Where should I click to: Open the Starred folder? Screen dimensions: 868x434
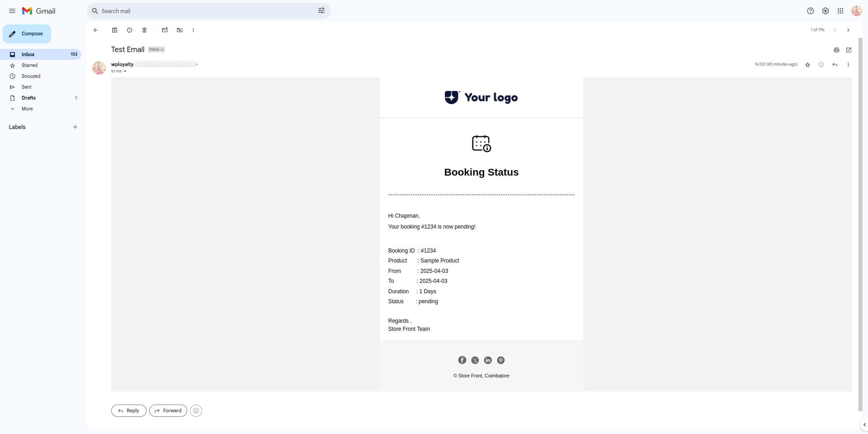(x=29, y=65)
